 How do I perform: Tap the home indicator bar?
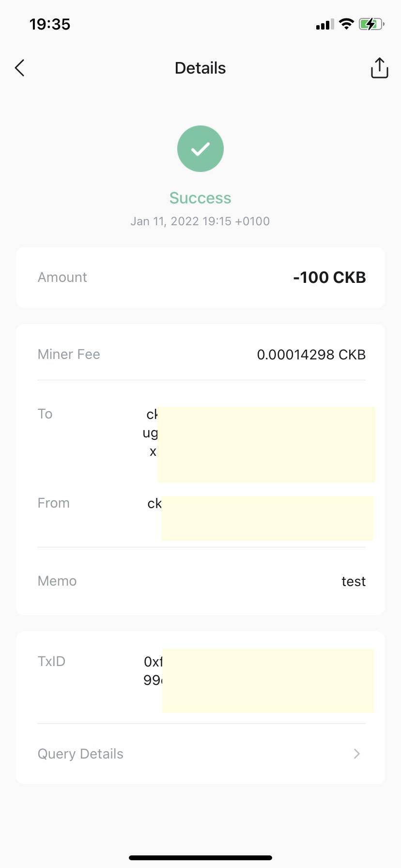point(200,858)
